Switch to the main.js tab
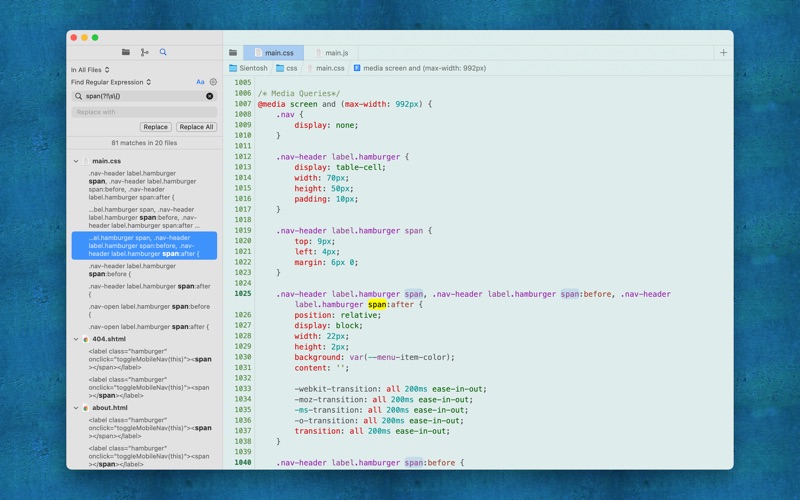800x500 pixels. [x=332, y=53]
